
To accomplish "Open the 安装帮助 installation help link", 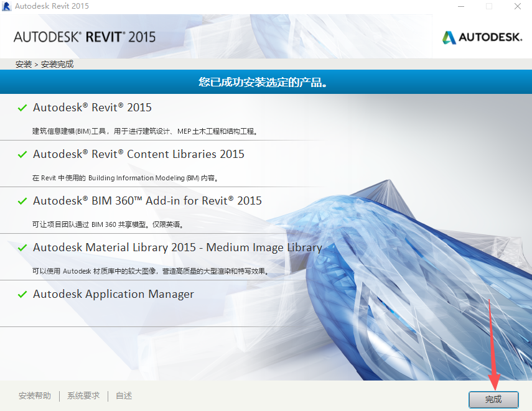I will point(35,395).
